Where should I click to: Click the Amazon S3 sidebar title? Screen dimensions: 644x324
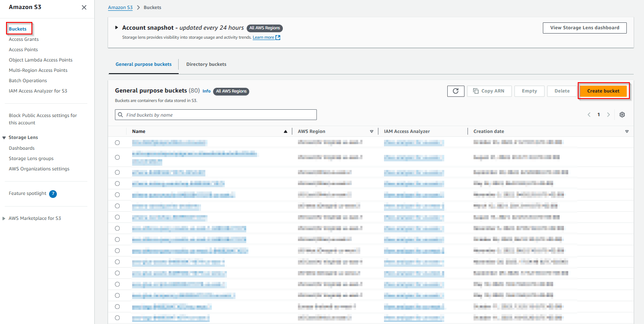(25, 7)
